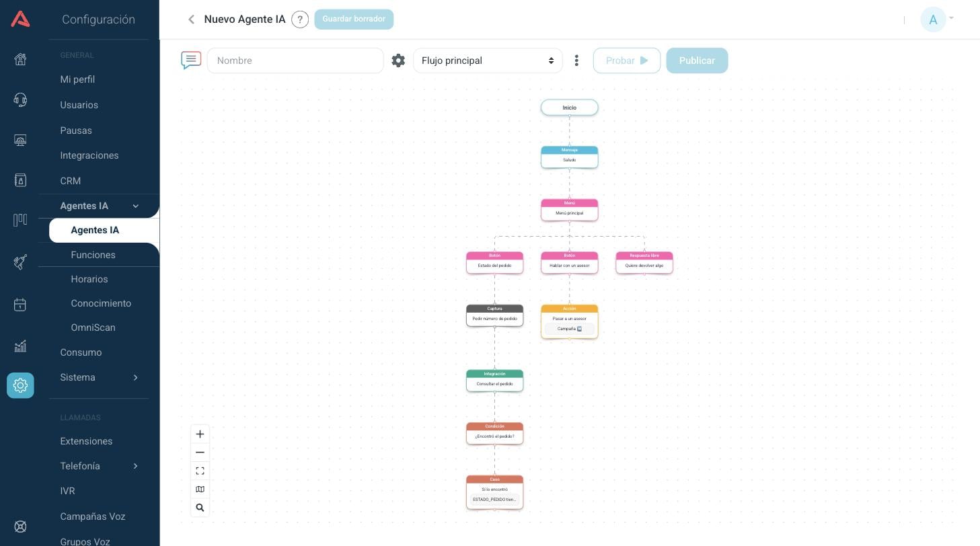Go to Conocimiento in sidebar
Image resolution: width=980 pixels, height=546 pixels.
[101, 303]
